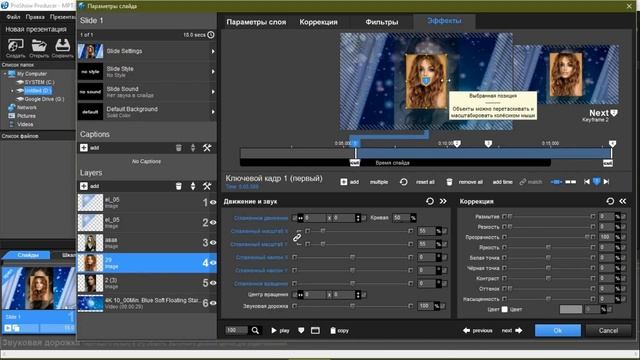
Task: Open Фильтры tab
Action: click(382, 22)
